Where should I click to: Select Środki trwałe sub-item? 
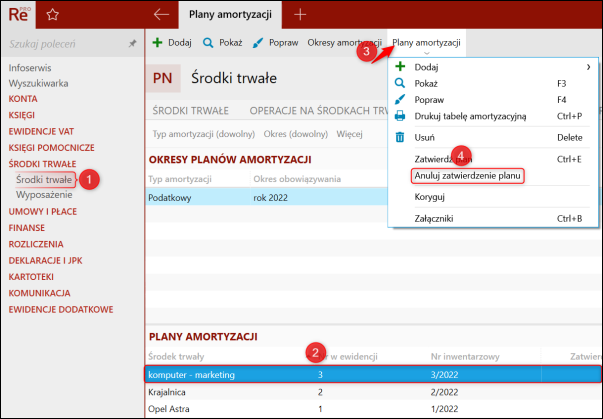(x=44, y=180)
